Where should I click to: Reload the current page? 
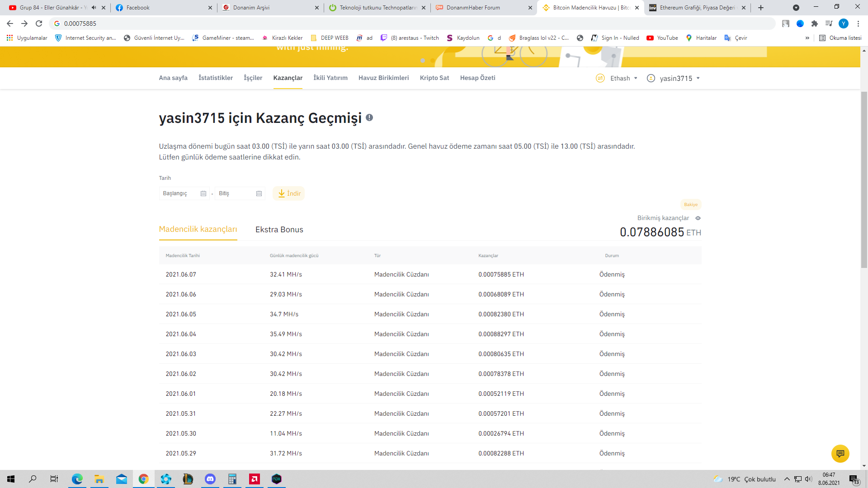39,23
